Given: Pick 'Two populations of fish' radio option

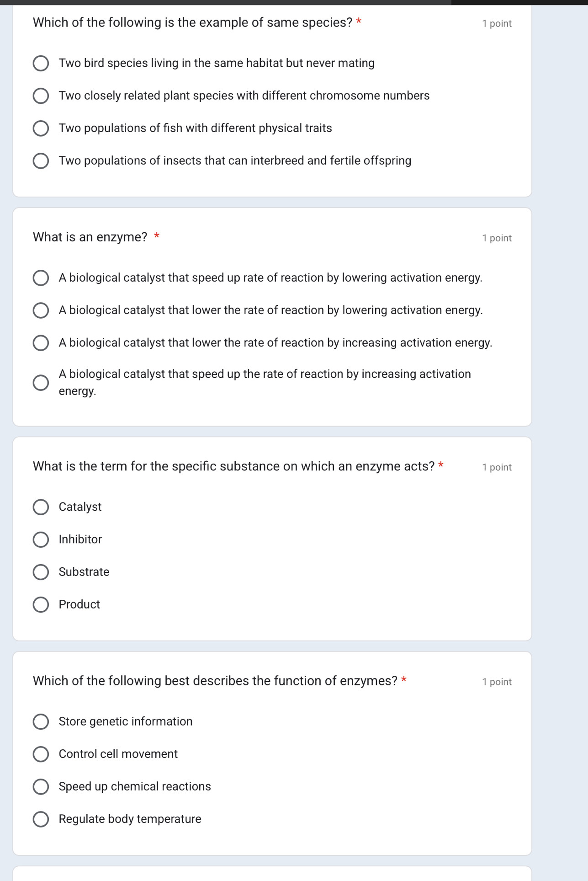Looking at the screenshot, I should pyautogui.click(x=41, y=128).
